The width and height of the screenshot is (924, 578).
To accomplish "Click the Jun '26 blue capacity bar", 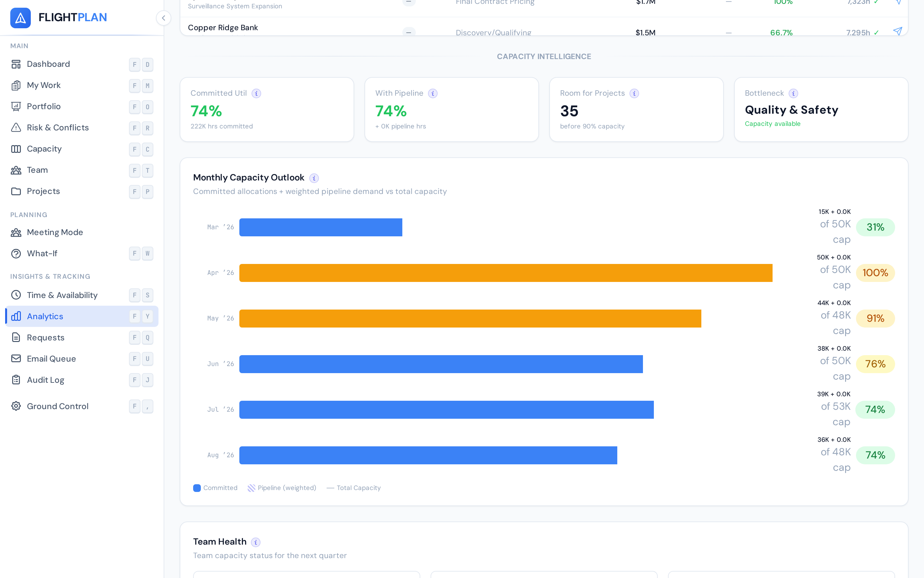I will pyautogui.click(x=441, y=364).
